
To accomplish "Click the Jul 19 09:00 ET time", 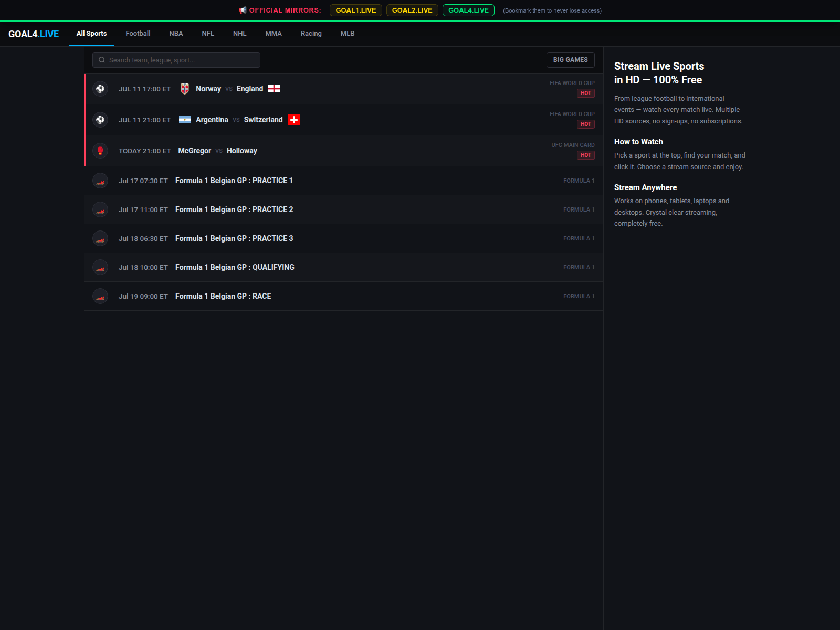I will 143,296.
